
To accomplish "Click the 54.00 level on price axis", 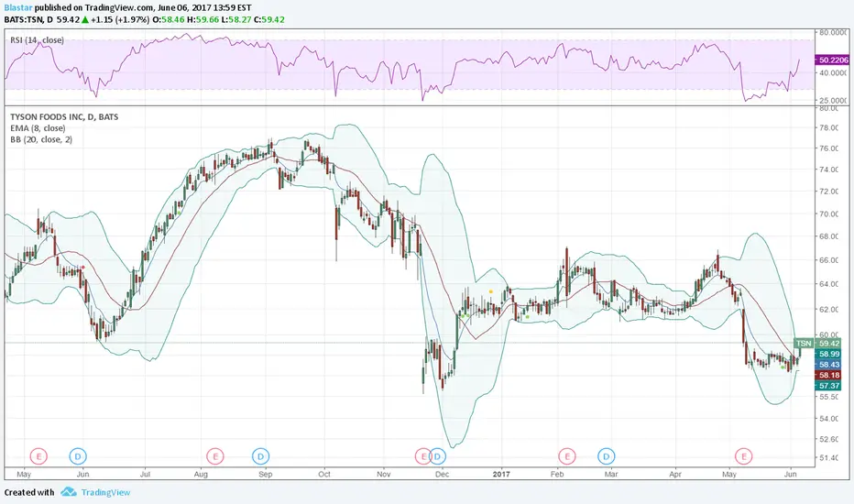I will pyautogui.click(x=827, y=419).
